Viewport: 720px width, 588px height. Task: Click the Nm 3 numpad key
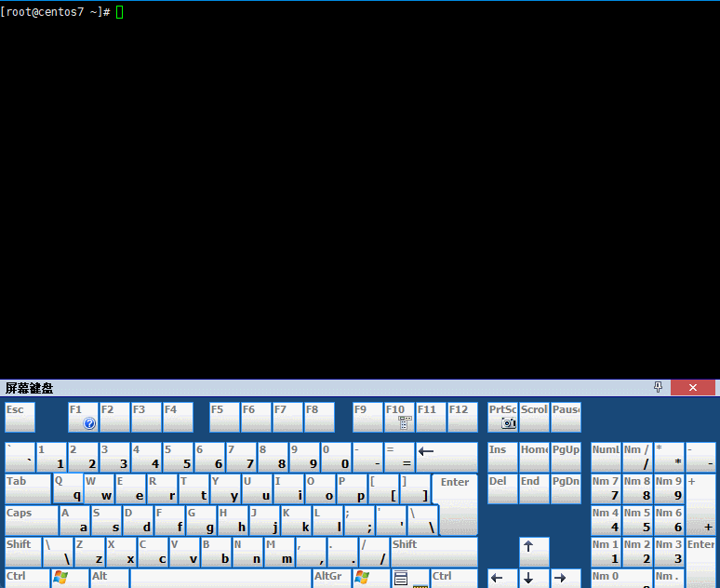point(669,552)
